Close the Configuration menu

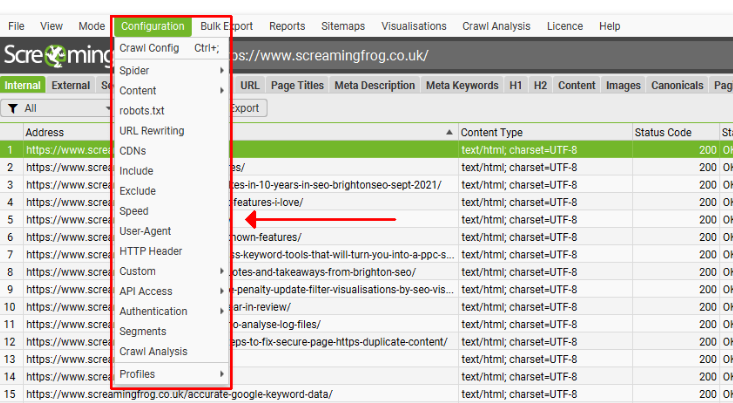click(x=152, y=26)
